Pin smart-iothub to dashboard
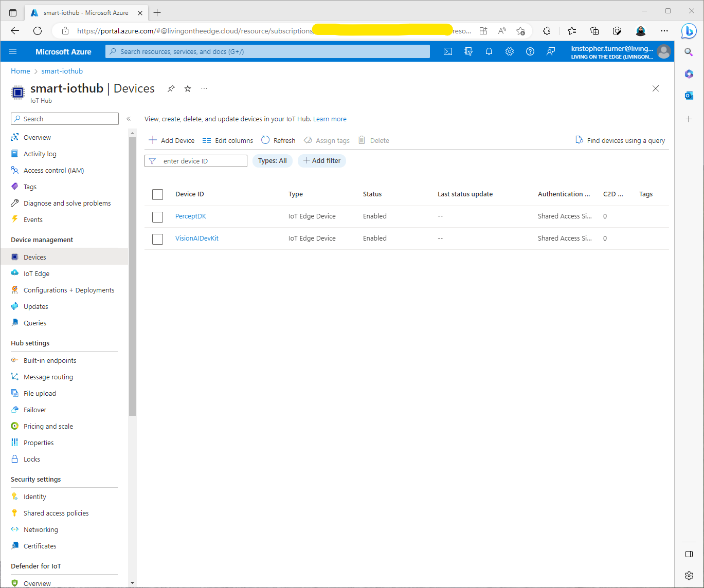The width and height of the screenshot is (704, 588). click(171, 88)
